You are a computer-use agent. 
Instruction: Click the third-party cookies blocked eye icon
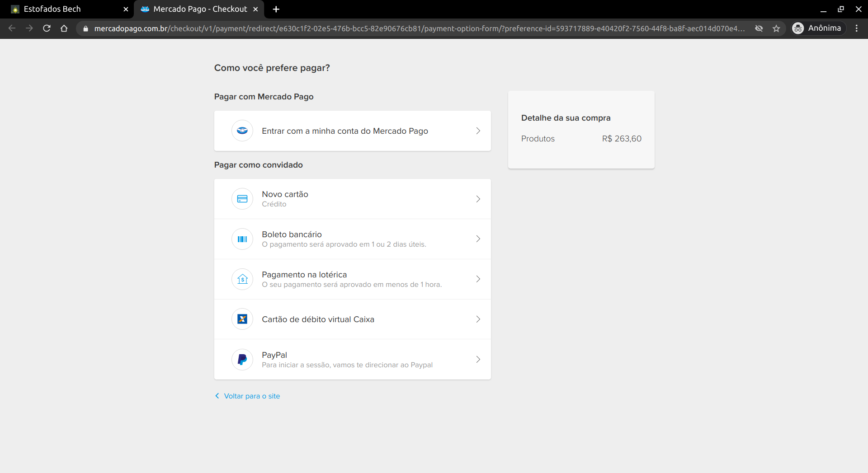[x=759, y=28]
